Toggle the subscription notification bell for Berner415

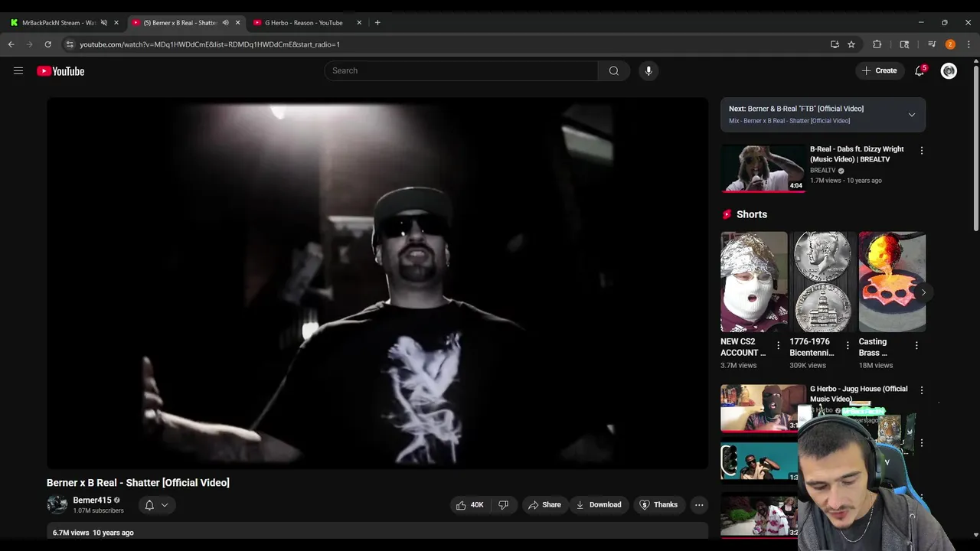click(149, 505)
